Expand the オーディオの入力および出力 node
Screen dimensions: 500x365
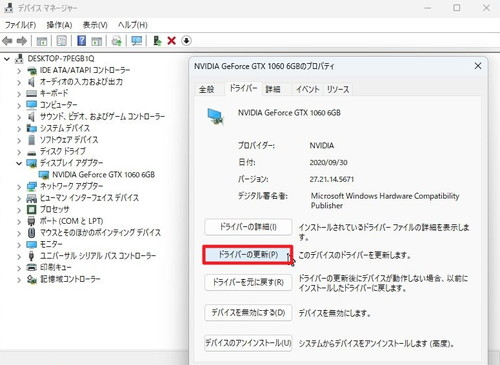coord(19,82)
